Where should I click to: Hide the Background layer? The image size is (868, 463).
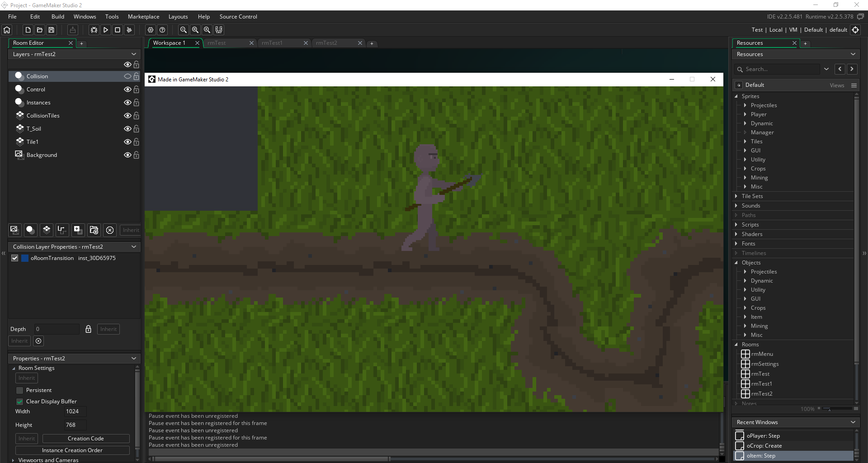[127, 155]
